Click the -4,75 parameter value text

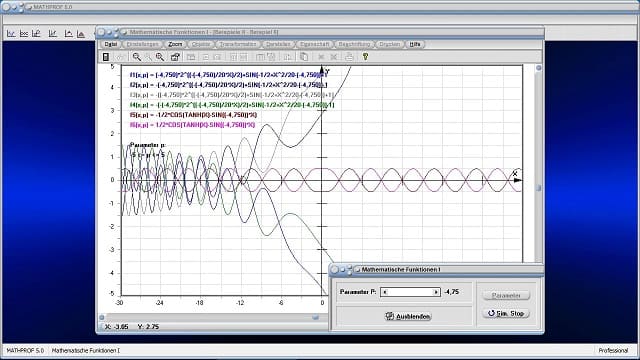451,292
